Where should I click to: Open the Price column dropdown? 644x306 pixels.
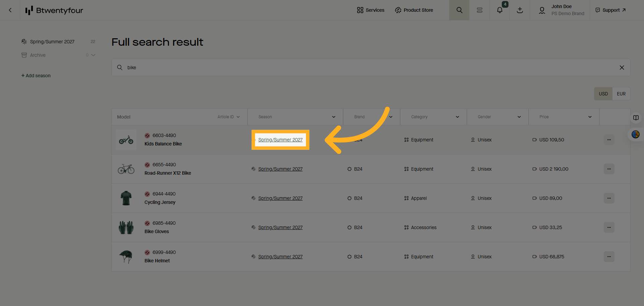tap(590, 117)
